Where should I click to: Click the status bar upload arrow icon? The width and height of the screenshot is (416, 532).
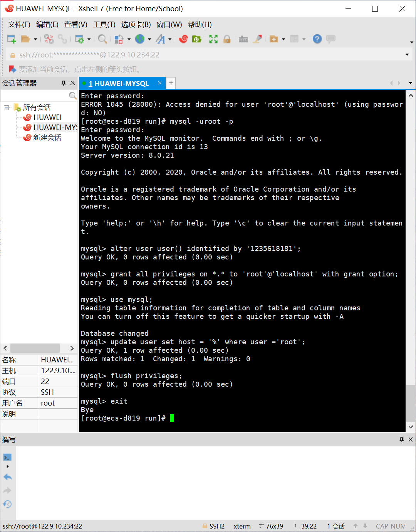point(356,526)
